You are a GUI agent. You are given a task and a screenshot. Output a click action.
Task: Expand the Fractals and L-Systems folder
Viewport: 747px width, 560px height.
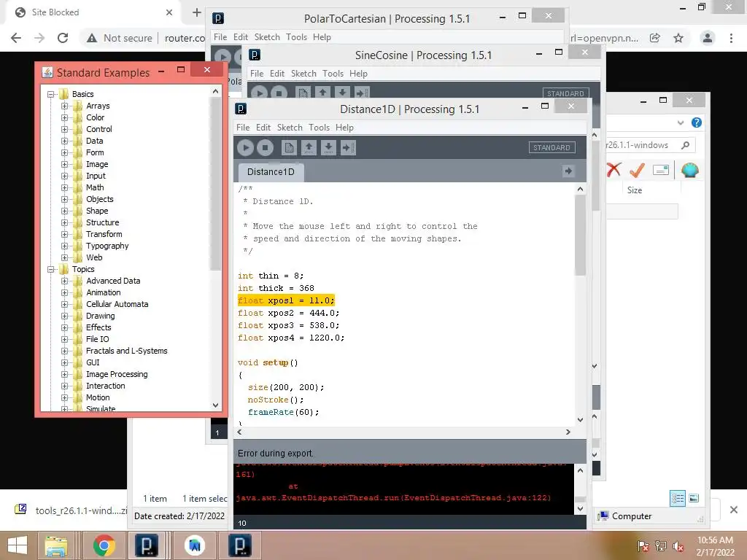64,351
